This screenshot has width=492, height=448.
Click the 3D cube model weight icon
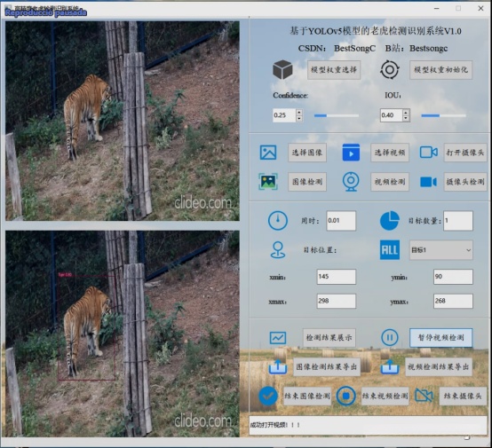[282, 69]
